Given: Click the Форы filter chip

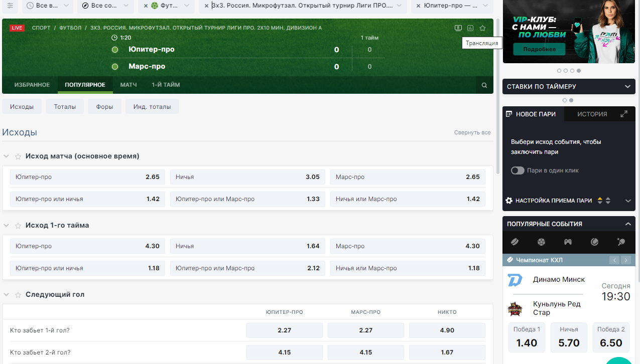Looking at the screenshot, I should [104, 107].
